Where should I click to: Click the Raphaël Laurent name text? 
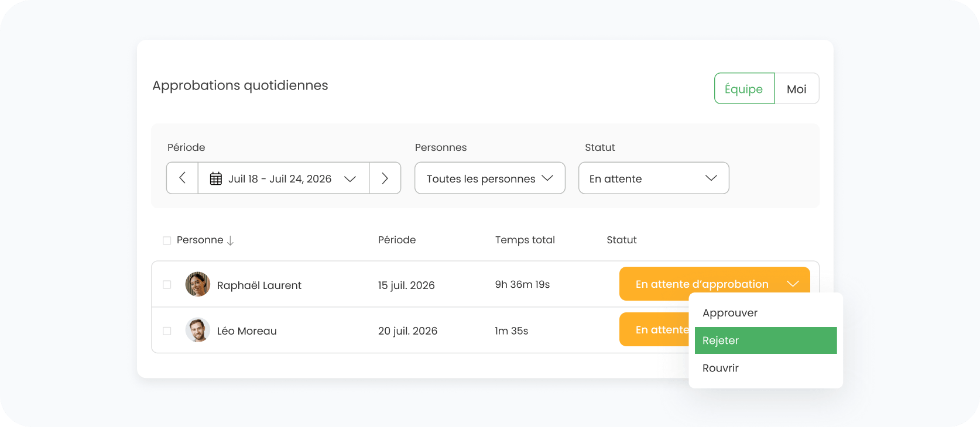259,285
